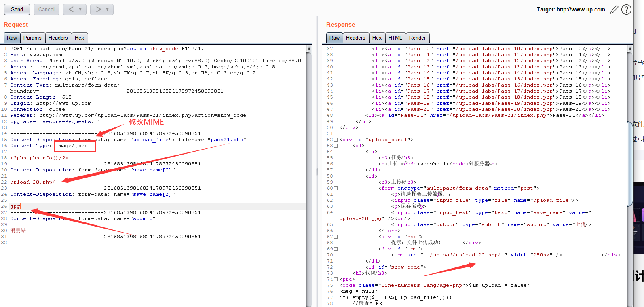This screenshot has width=644, height=307.
Task: Click the User-Agent header line
Action: (156, 61)
